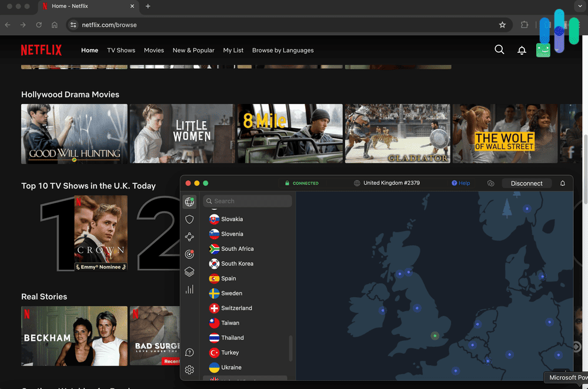Image resolution: width=588 pixels, height=389 pixels.
Task: Open Browse by Languages
Action: click(x=283, y=51)
